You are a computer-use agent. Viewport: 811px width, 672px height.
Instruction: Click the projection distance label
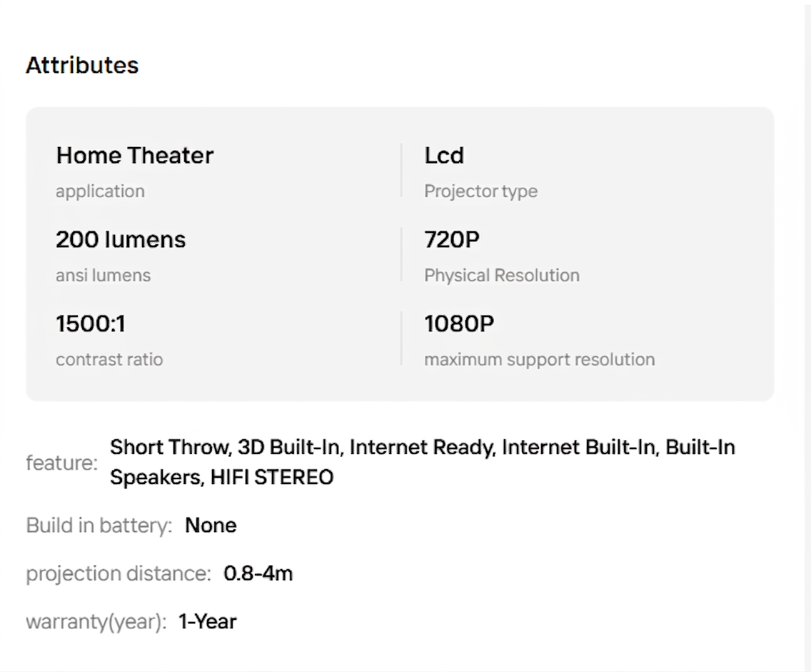point(118,573)
